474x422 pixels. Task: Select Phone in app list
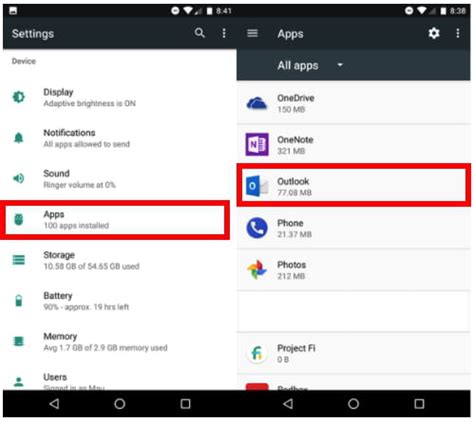353,228
